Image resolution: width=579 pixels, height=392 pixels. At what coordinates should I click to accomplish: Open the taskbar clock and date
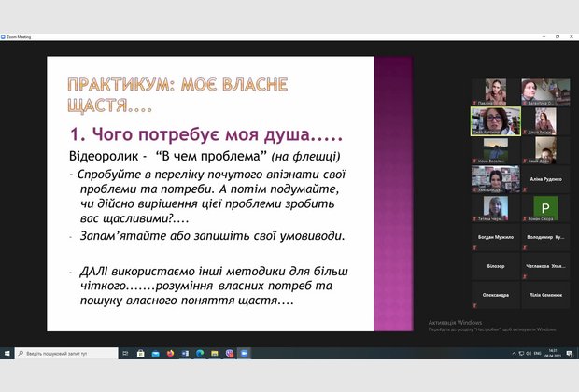[x=553, y=353]
